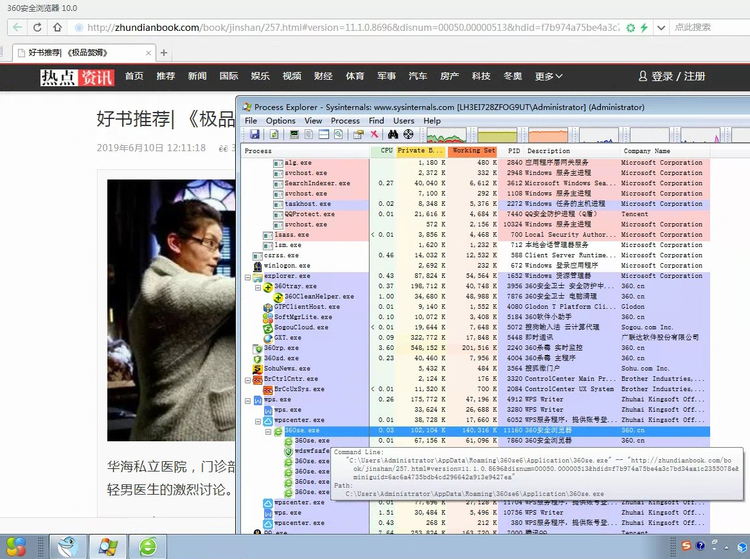Screen dimensions: 750x559
Task: Collapse the top wps.exe tree node
Action: pyautogui.click(x=248, y=400)
